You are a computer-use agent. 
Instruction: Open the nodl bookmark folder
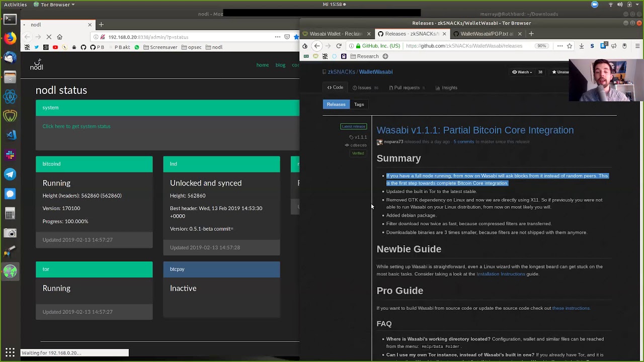click(x=214, y=47)
